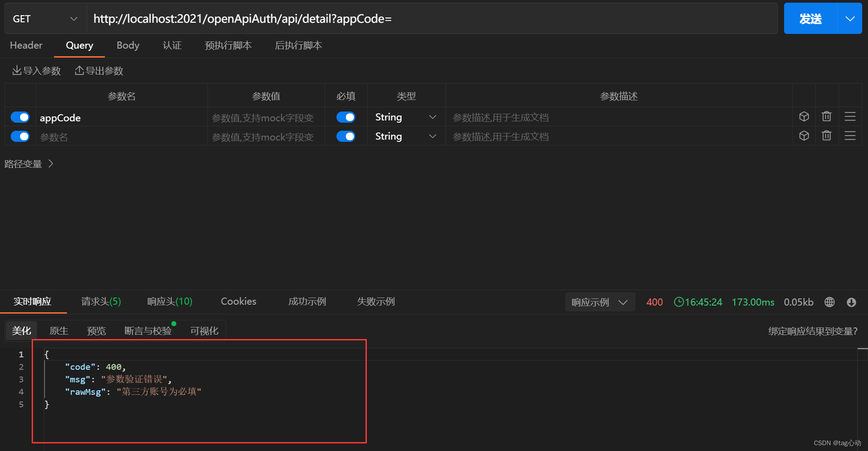This screenshot has width=868, height=451.
Task: Toggle the required switch for appCode
Action: 346,116
